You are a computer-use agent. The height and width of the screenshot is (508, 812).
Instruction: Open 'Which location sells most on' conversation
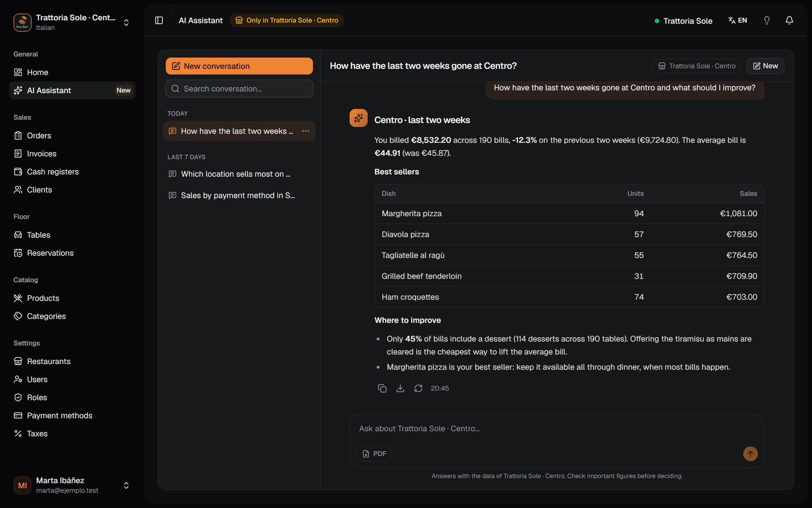pyautogui.click(x=239, y=174)
